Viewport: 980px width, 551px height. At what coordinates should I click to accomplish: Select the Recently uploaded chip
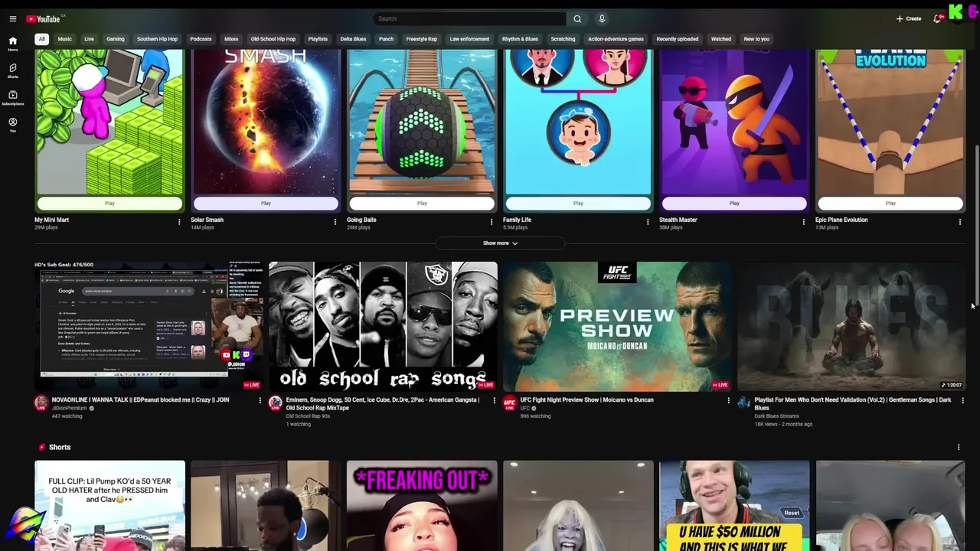tap(678, 39)
